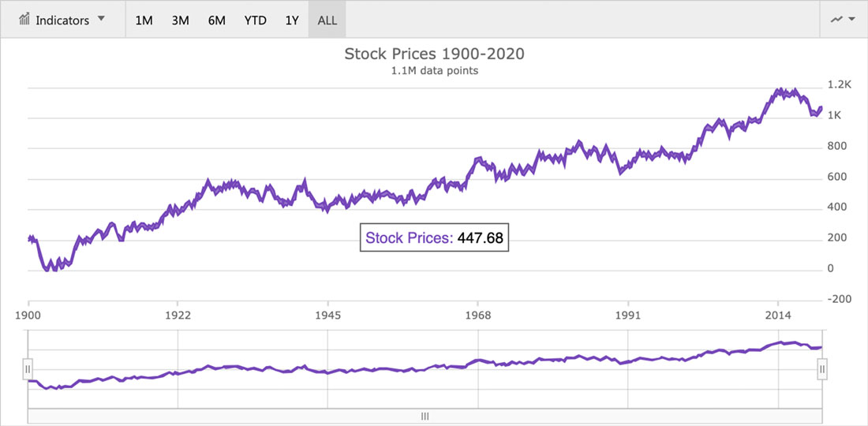
Task: Click the 2014 x-axis label
Action: coord(778,316)
